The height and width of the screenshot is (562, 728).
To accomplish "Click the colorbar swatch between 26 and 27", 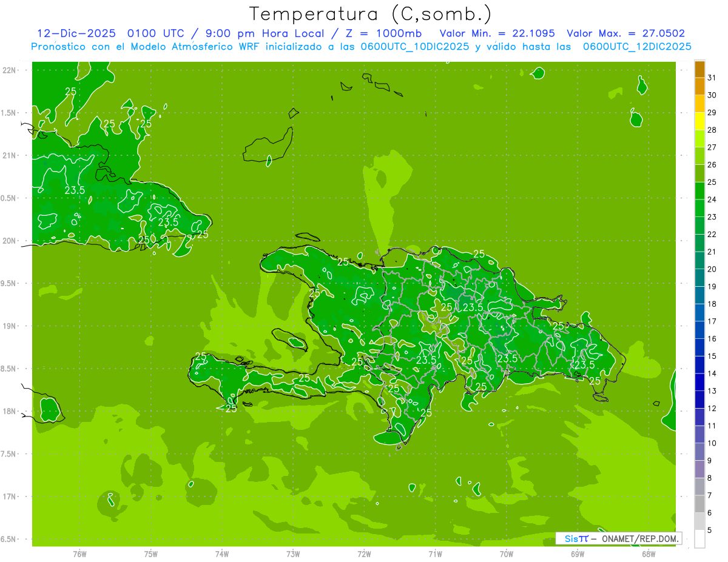I will pos(699,156).
